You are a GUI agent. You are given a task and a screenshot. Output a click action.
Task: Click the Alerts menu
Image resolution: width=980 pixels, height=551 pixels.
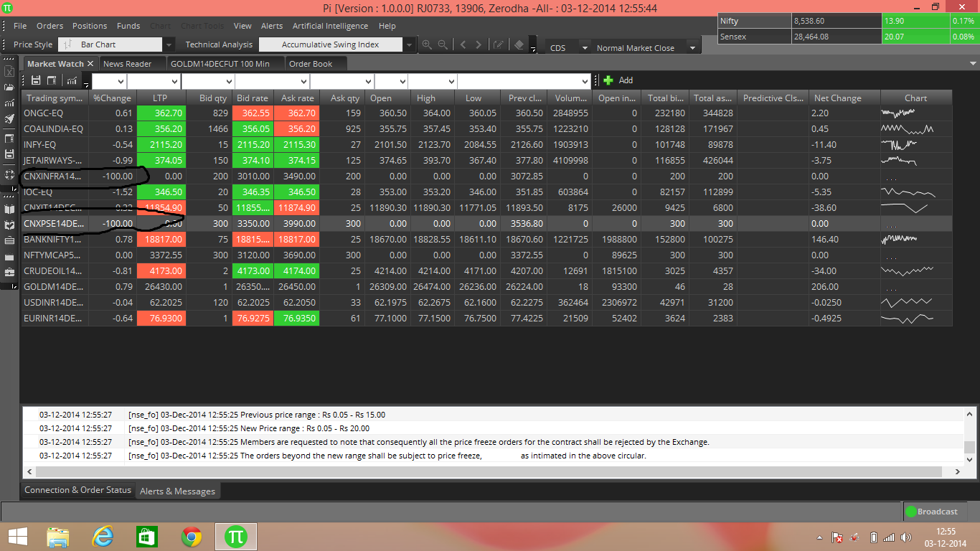coord(272,26)
